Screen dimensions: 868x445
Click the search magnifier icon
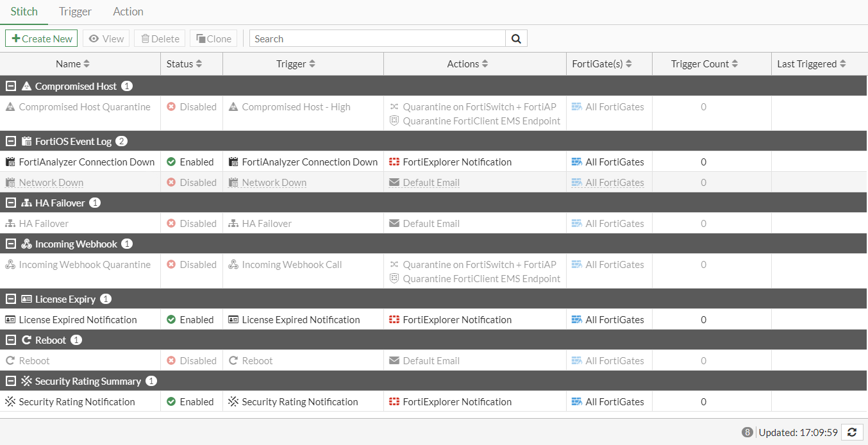516,38
